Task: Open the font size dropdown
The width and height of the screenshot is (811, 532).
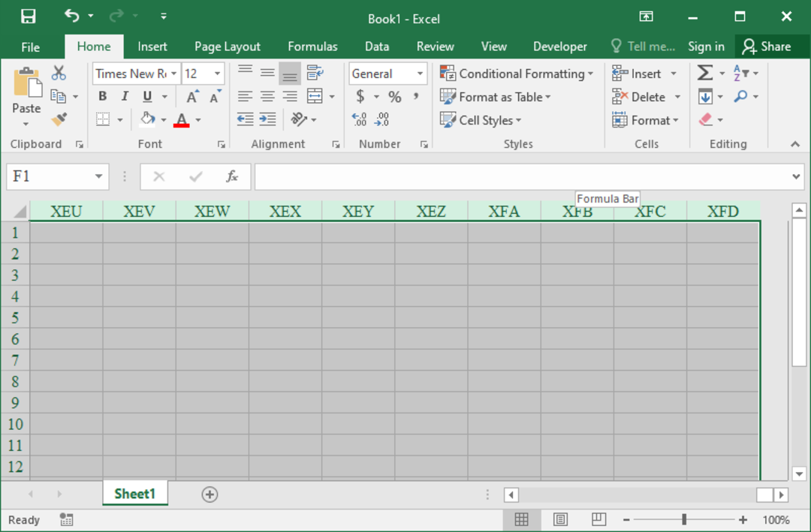Action: [x=217, y=74]
